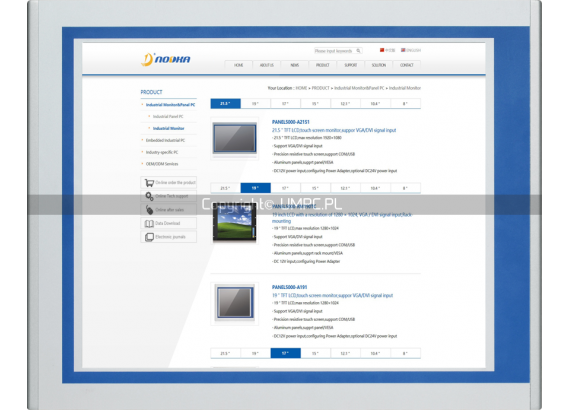Click the Online order the product button
Viewport: 570px width, 410px height.
tap(169, 182)
